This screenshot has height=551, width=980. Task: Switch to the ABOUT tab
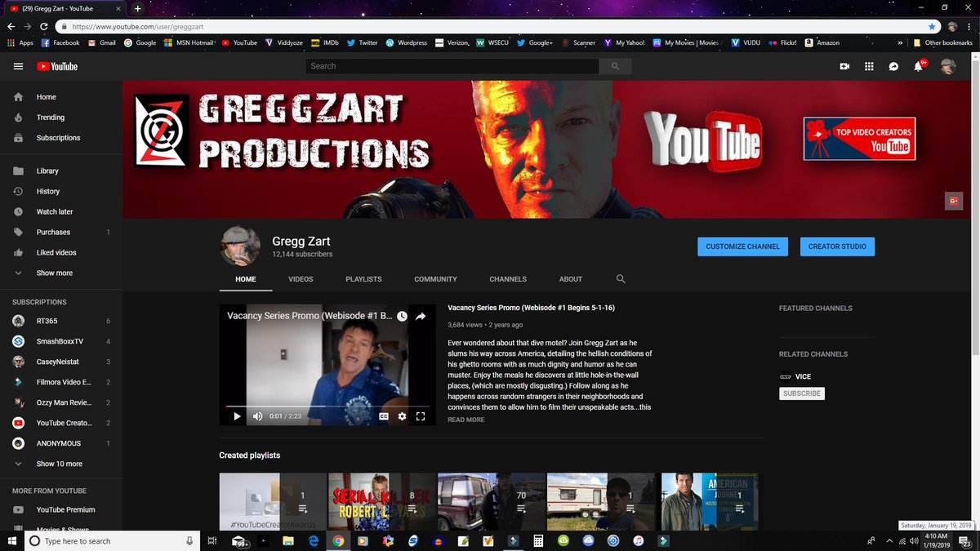571,279
